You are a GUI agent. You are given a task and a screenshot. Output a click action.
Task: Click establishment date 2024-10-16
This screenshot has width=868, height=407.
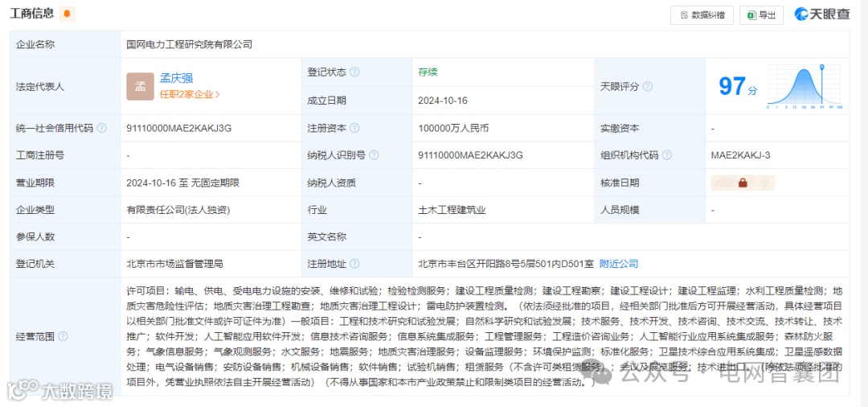click(443, 101)
